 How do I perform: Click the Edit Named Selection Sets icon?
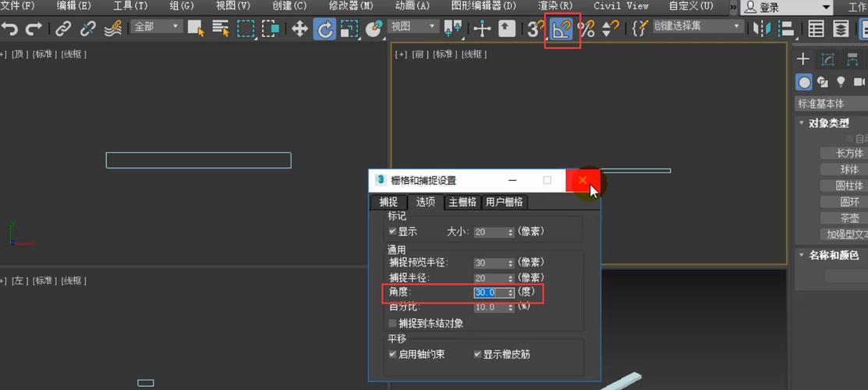(640, 29)
